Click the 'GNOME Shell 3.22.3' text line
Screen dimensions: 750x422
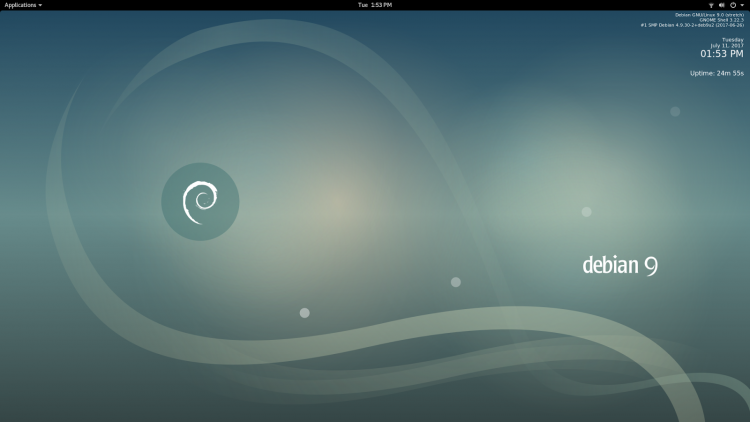(x=721, y=20)
